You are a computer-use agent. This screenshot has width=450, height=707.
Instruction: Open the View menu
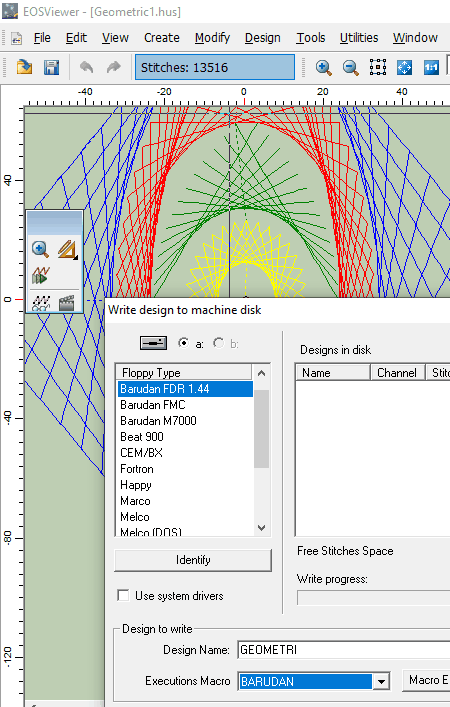[115, 38]
